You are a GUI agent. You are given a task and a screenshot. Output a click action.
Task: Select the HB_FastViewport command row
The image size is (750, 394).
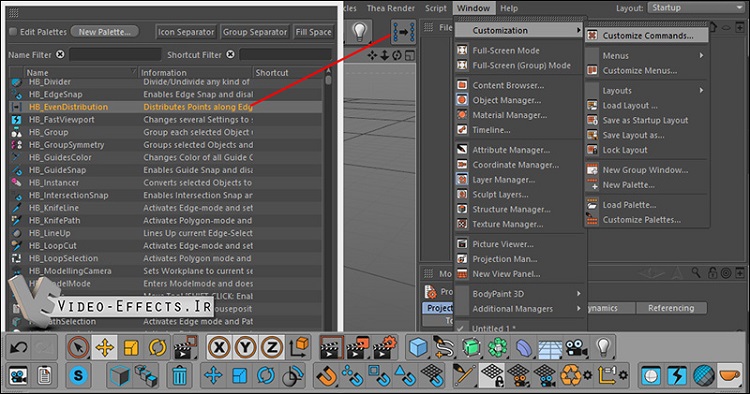166,120
